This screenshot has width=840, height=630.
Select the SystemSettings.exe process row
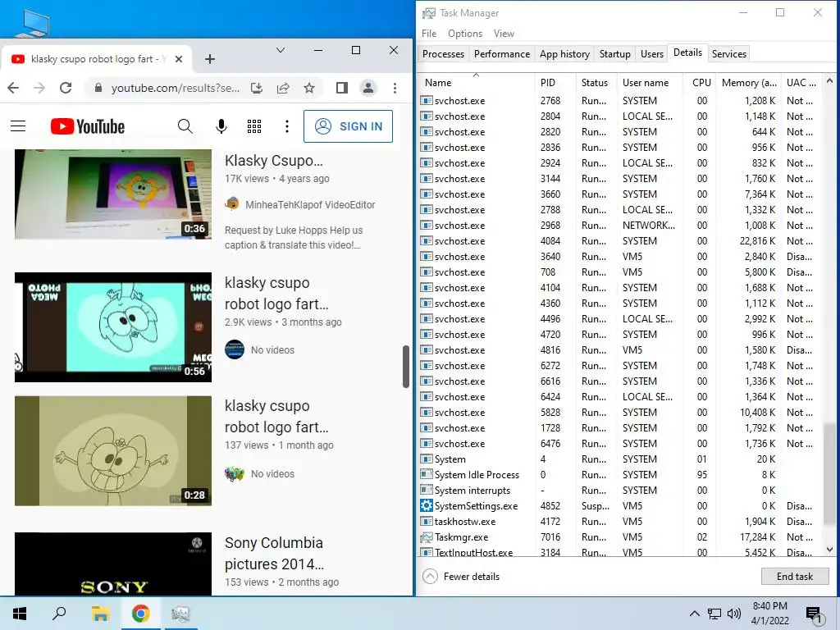(622, 505)
